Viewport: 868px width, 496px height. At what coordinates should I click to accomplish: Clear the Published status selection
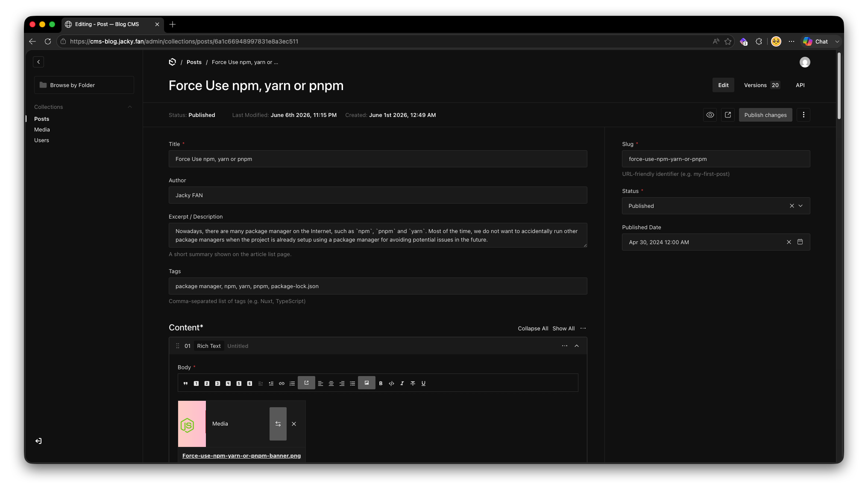click(792, 206)
